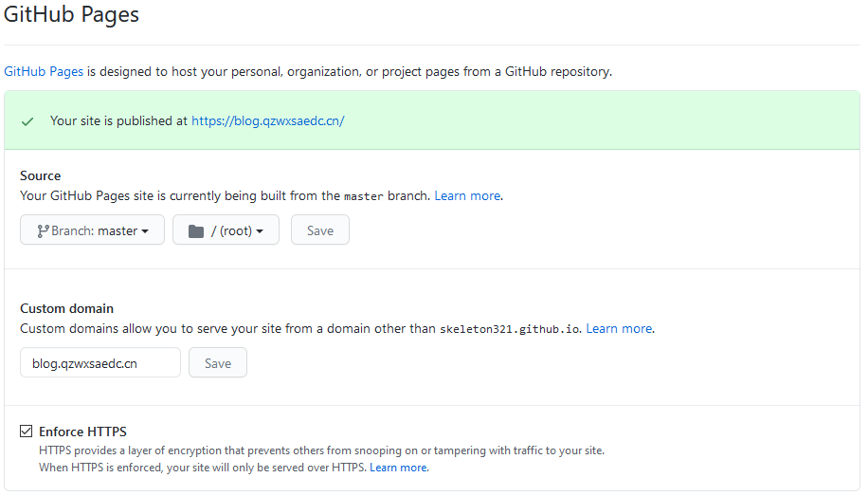Click the folder icon in root selector
The image size is (868, 496).
[196, 230]
